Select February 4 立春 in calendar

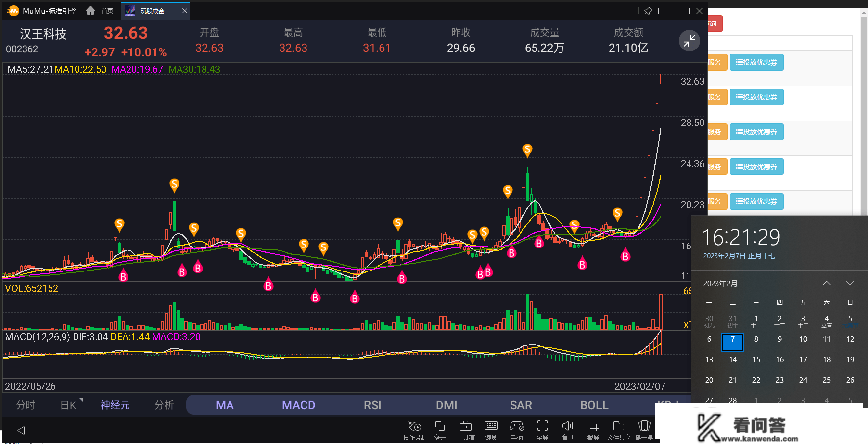click(x=827, y=321)
